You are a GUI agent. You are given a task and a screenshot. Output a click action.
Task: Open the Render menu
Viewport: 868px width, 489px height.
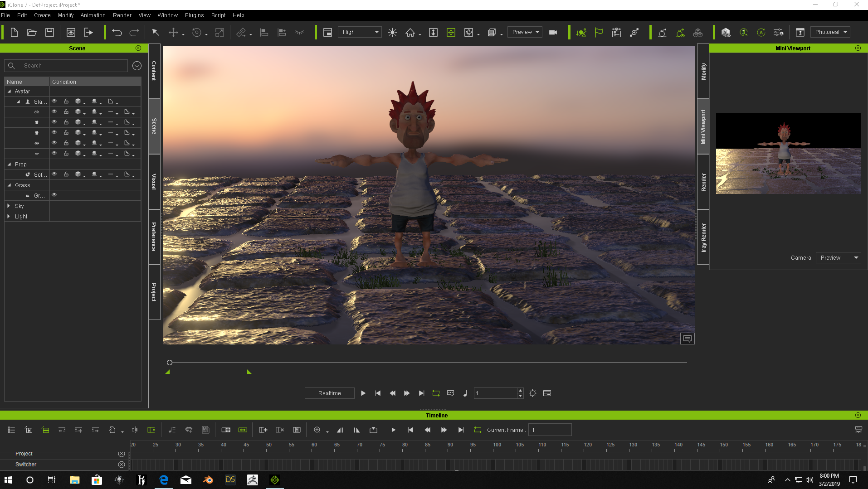122,15
